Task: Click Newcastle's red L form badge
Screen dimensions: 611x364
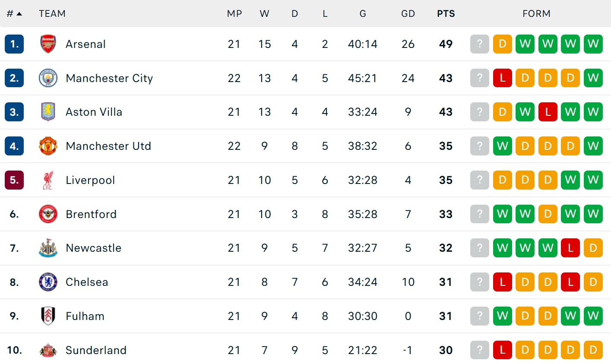Action: tap(570, 248)
